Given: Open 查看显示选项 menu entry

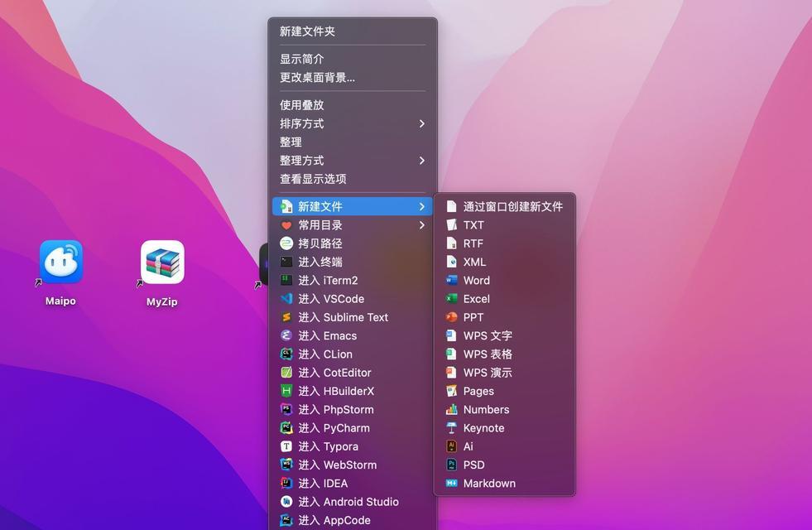Looking at the screenshot, I should (x=353, y=179).
